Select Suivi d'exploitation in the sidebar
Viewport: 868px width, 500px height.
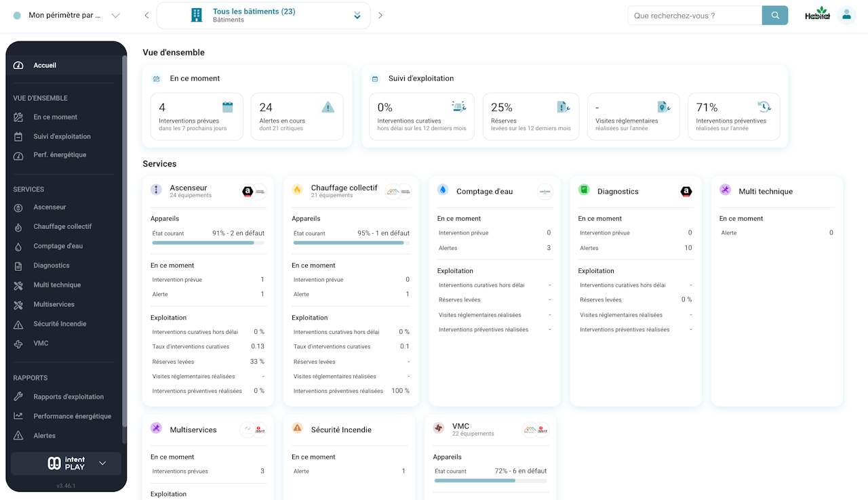[62, 137]
